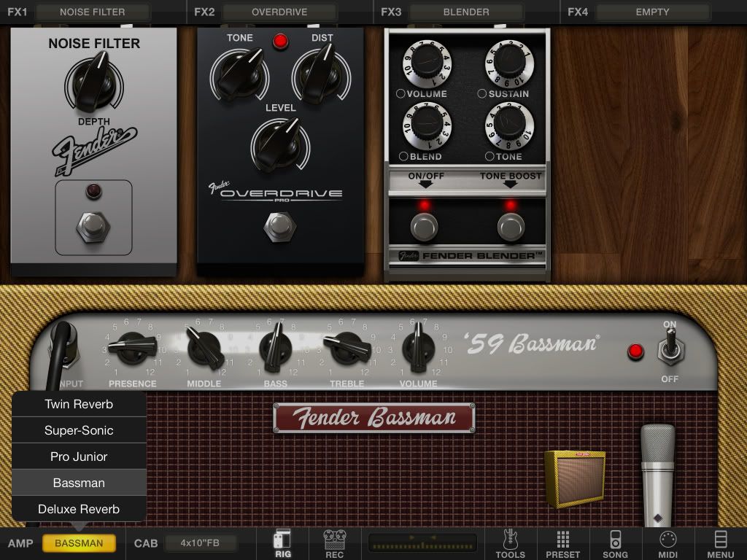Open the TOOLS guitar icon
Image resolution: width=747 pixels, height=560 pixels.
click(510, 543)
